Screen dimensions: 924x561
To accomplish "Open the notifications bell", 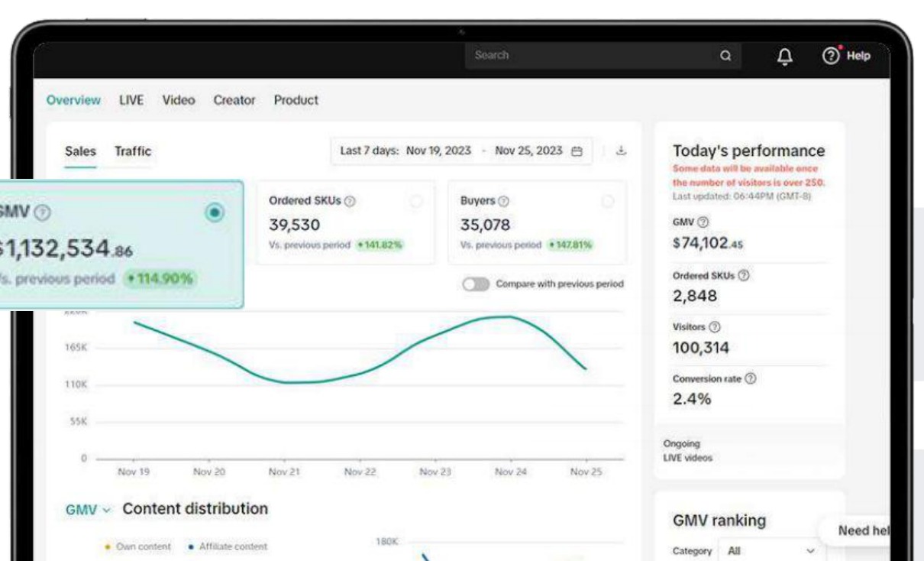I will [784, 55].
